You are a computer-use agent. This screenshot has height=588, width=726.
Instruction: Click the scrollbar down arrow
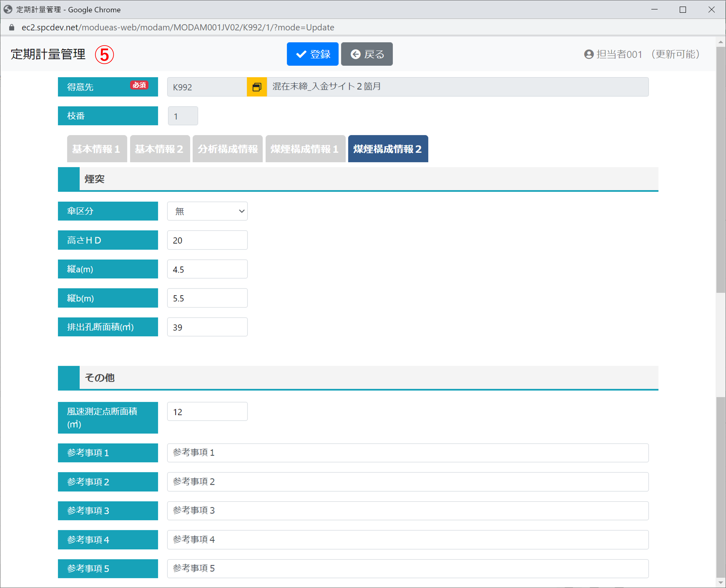[x=721, y=583]
